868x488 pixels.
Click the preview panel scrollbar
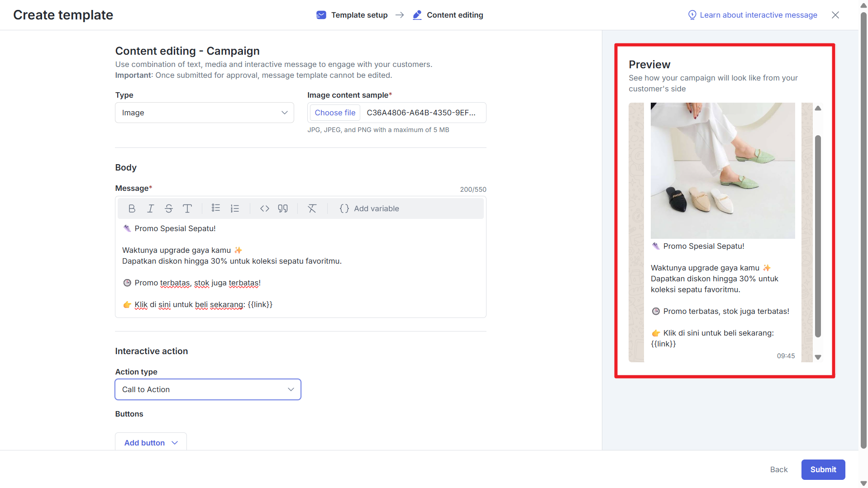coord(818,235)
